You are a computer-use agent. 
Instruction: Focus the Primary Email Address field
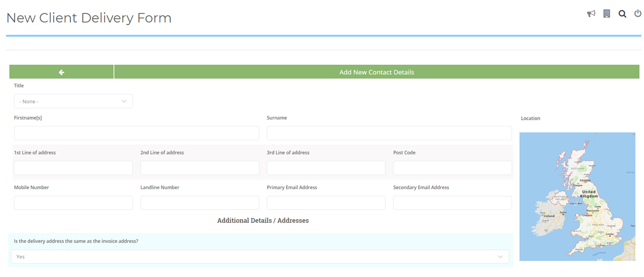click(x=326, y=203)
